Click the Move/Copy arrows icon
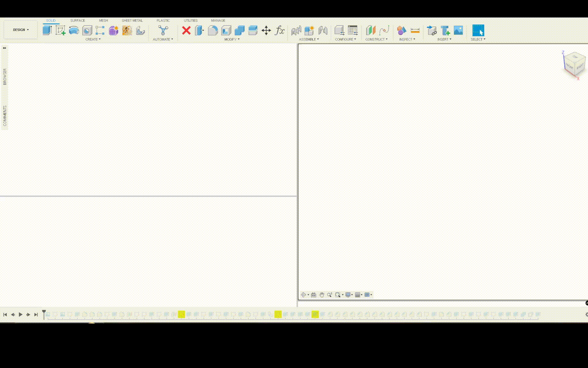This screenshot has height=368, width=588. coord(266,30)
